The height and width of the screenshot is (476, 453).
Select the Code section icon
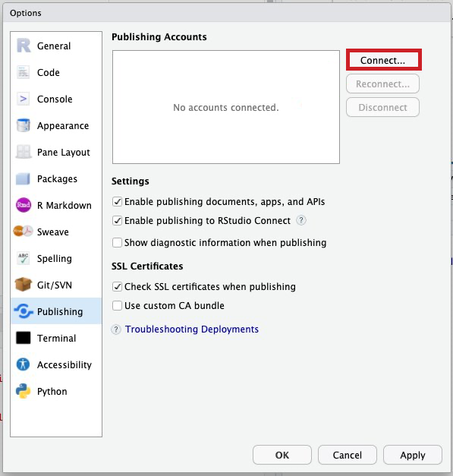[x=24, y=72]
